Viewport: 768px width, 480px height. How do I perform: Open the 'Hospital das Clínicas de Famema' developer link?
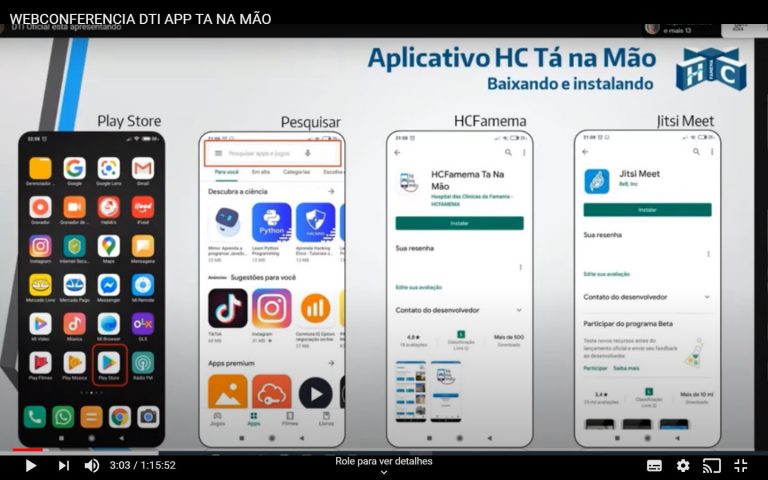click(472, 200)
